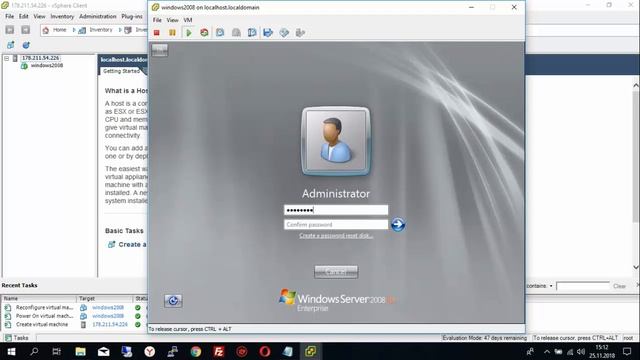Click the Recent Tasks filter text field
The height and width of the screenshot is (360, 640).
(x=583, y=286)
